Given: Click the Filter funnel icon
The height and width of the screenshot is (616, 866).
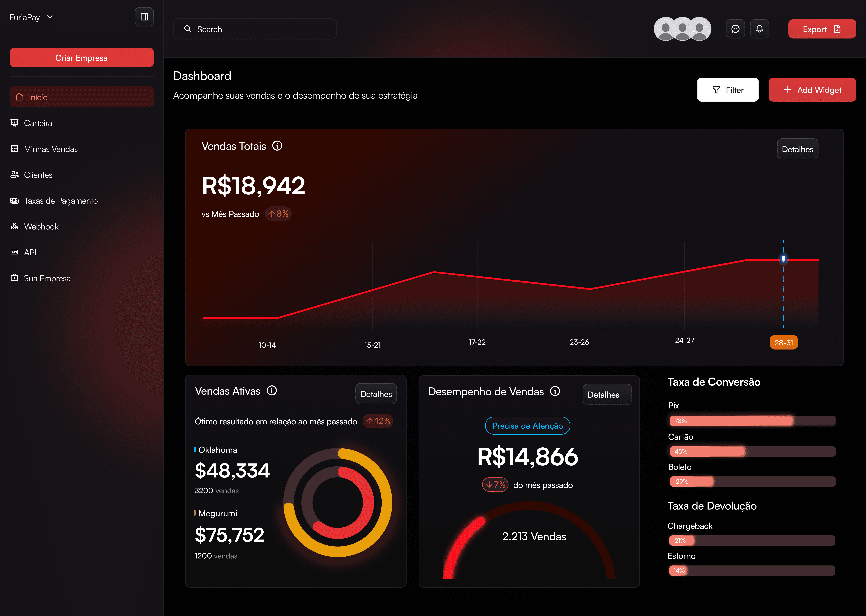Looking at the screenshot, I should click(x=716, y=90).
